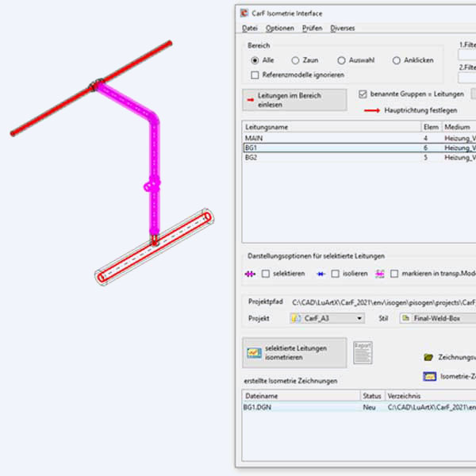Viewport: 476px width, 476px height.
Task: Click the red arrow icon in einlesen button
Action: (x=251, y=100)
